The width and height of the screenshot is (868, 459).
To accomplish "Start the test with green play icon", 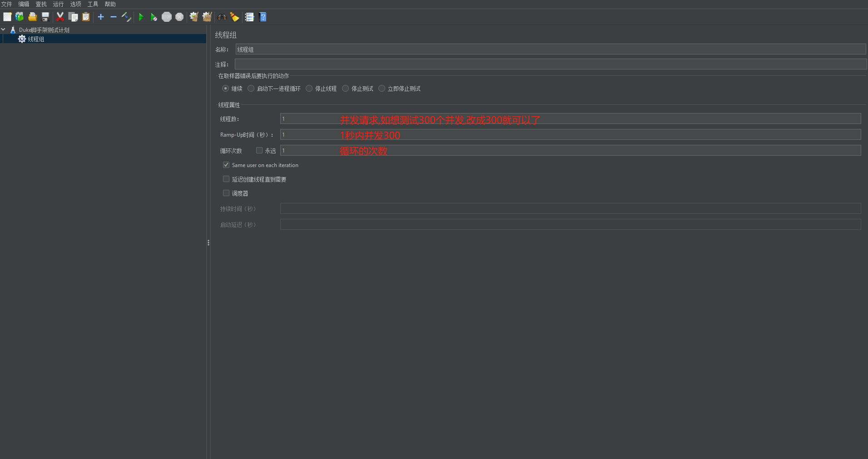I will point(141,17).
